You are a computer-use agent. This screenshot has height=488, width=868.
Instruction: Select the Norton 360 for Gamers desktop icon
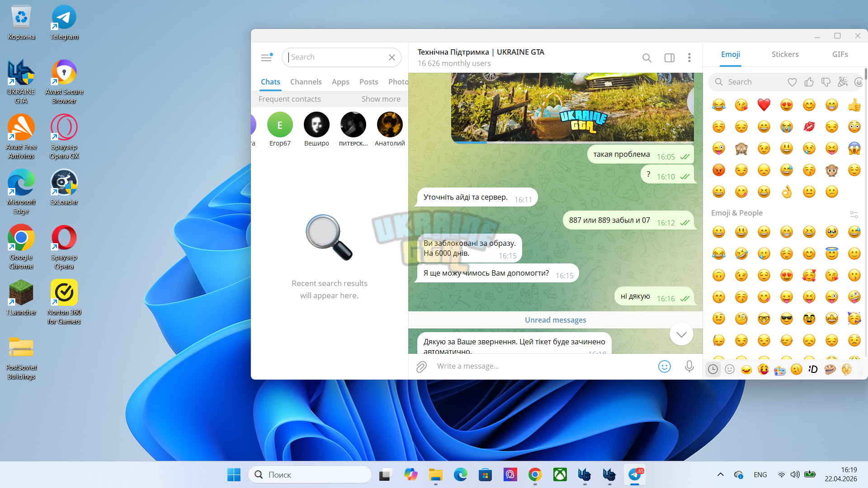(64, 302)
